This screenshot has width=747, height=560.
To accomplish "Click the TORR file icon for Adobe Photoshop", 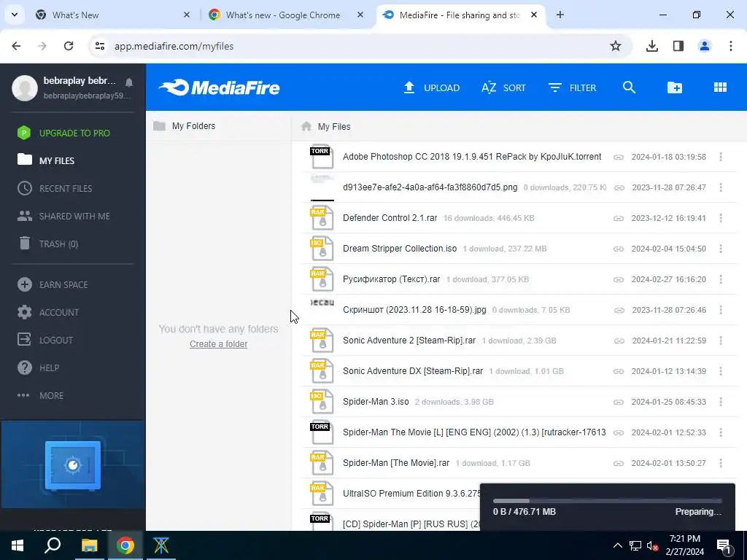I will point(322,157).
